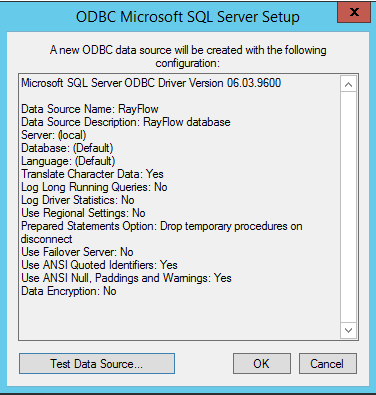Screen dimensions: 376x395
Task: Click the Translate Character Data: Yes line
Action: coord(92,174)
